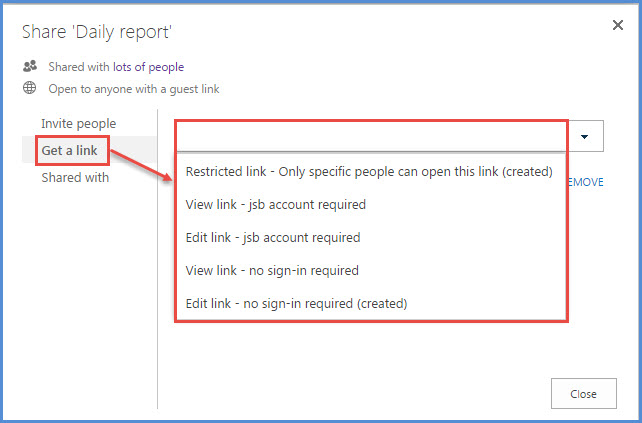Open the 'lots of people' link

click(x=148, y=67)
